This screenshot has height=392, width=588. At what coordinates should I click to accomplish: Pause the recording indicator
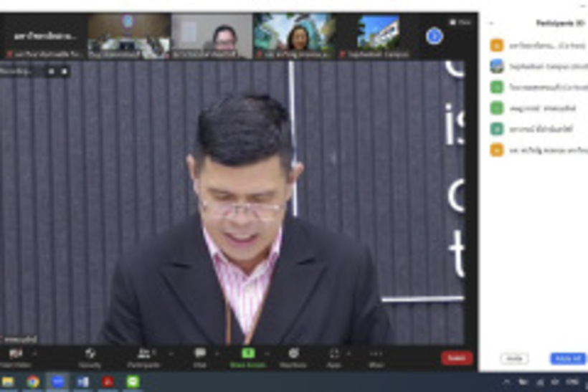point(52,72)
